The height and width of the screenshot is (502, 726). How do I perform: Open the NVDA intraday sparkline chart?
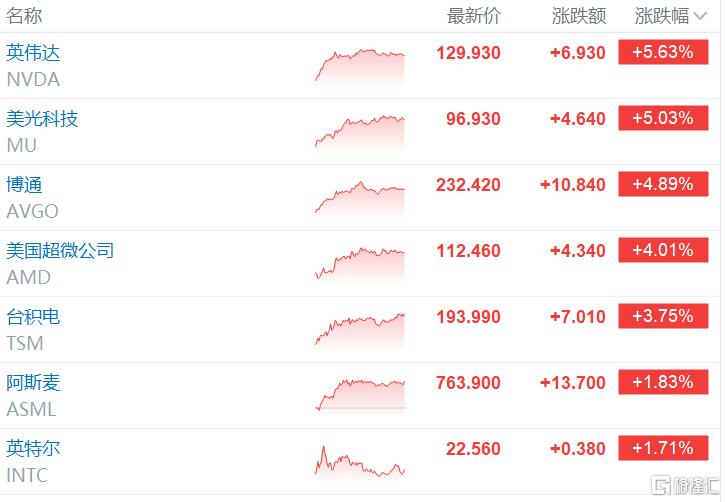[x=360, y=66]
